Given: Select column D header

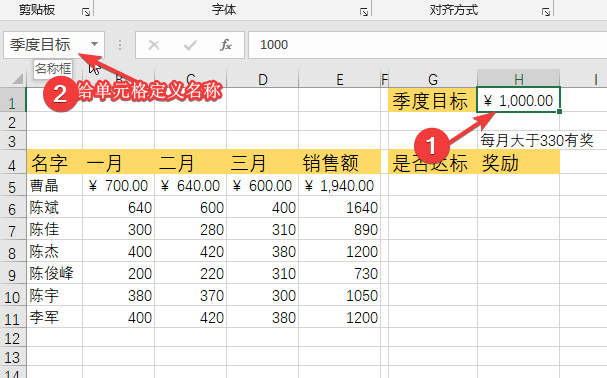Looking at the screenshot, I should 262,79.
